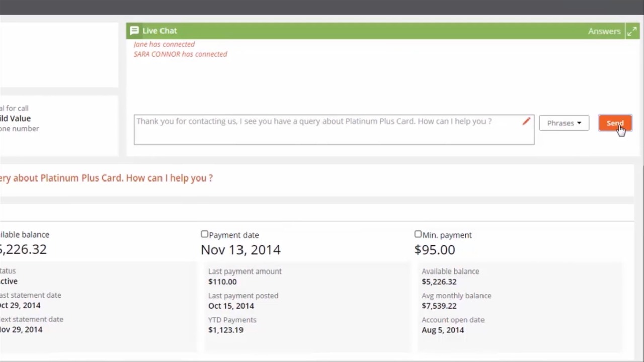644x362 pixels.
Task: Click the last payment posted Oct 15, 2014
Action: point(231,306)
